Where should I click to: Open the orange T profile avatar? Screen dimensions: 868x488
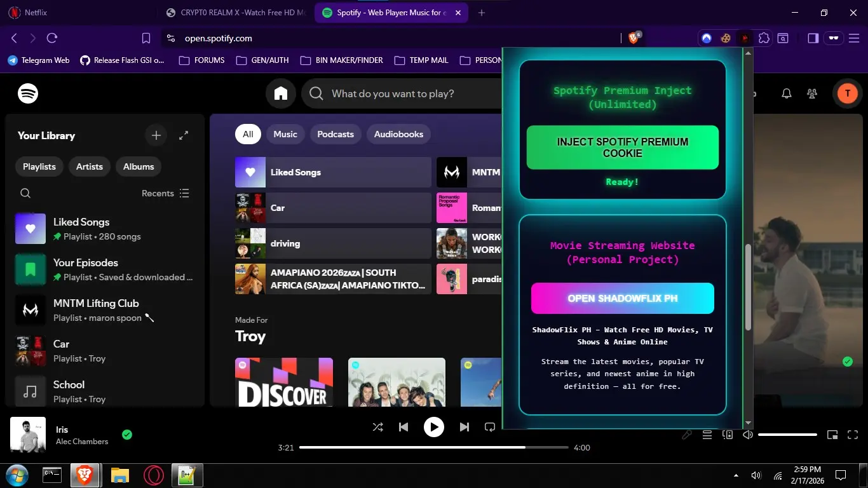(x=847, y=94)
